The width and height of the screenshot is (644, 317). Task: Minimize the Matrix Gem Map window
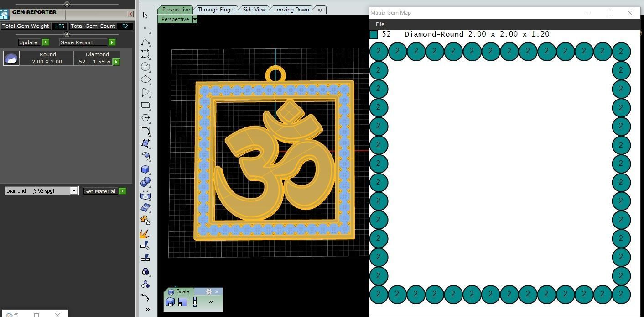point(588,13)
